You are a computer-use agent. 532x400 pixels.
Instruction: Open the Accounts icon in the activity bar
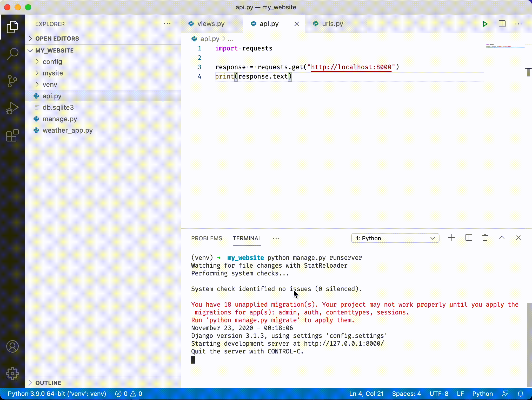pos(12,347)
